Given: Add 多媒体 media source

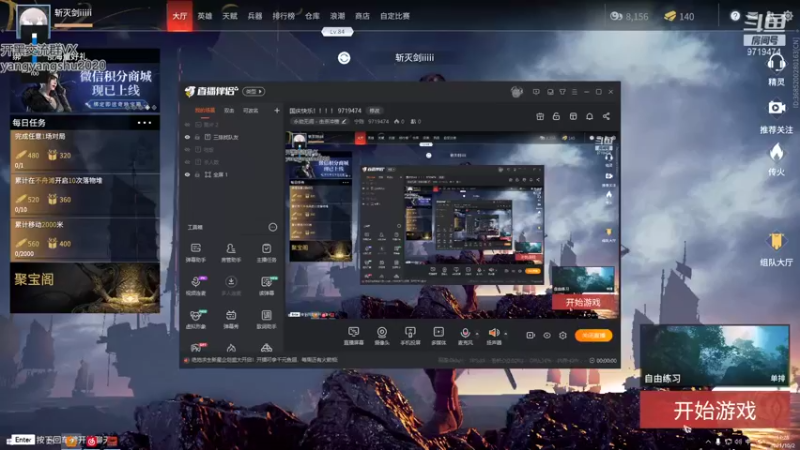Looking at the screenshot, I should point(438,336).
